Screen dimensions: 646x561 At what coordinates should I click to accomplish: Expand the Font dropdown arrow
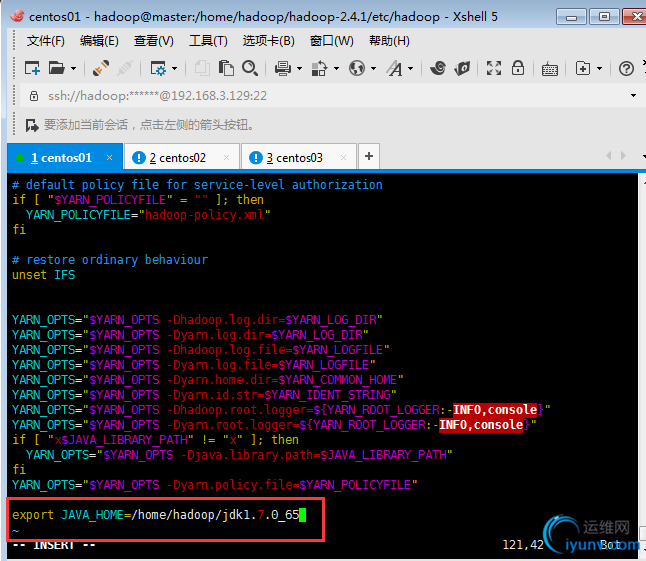pyautogui.click(x=410, y=68)
